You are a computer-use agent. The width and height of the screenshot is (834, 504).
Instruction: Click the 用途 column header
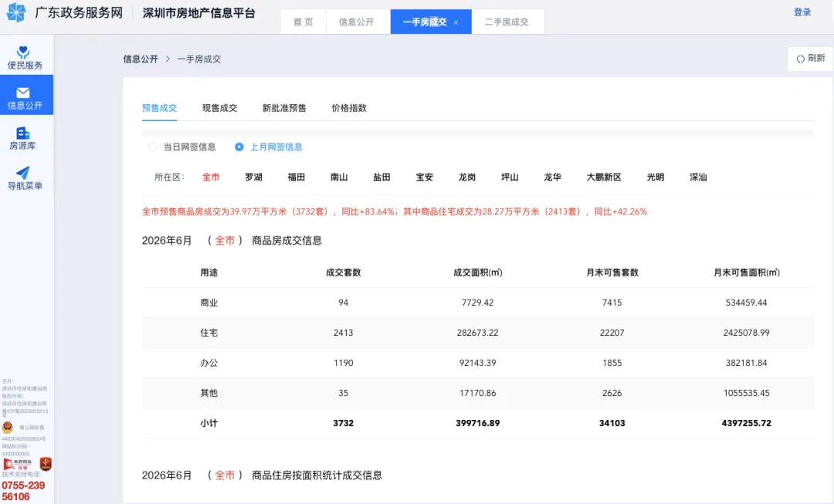[x=209, y=272]
